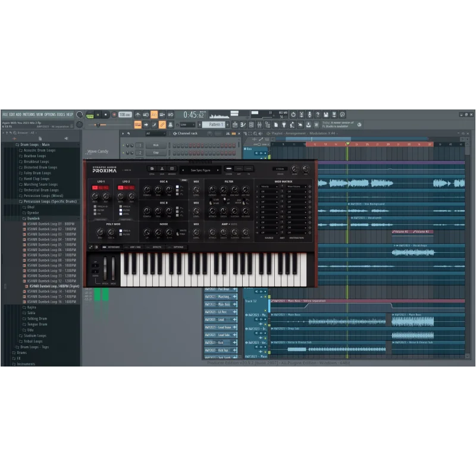Toggle the orange link icon in toolbar
The height and width of the screenshot is (476, 476).
pos(162,124)
